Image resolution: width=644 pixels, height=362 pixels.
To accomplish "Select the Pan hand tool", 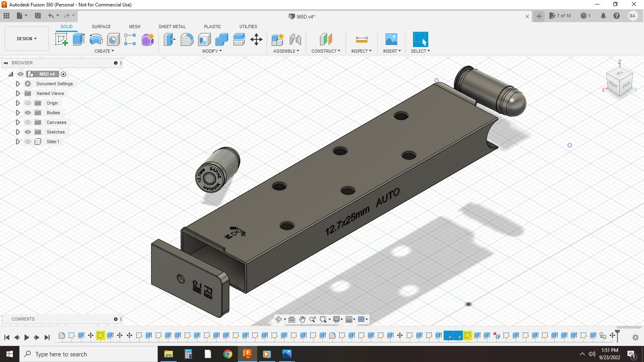I will click(x=302, y=319).
